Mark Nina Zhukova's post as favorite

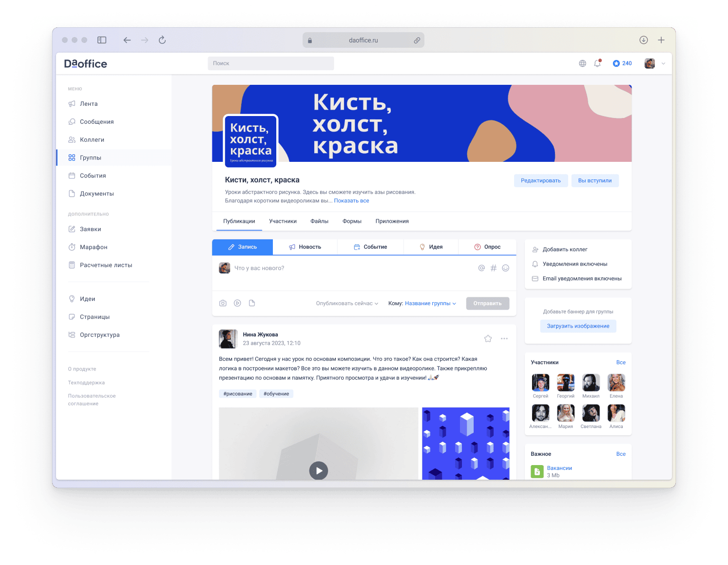pyautogui.click(x=488, y=339)
